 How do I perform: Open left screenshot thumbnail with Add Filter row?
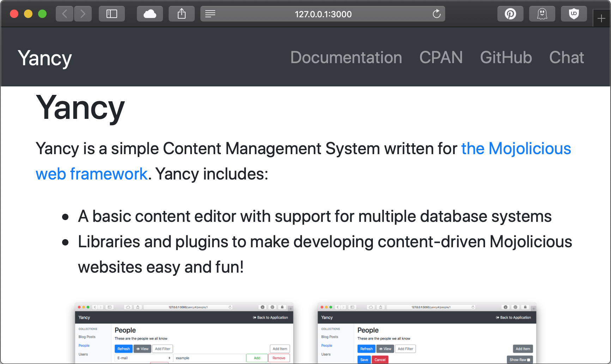pyautogui.click(x=184, y=333)
